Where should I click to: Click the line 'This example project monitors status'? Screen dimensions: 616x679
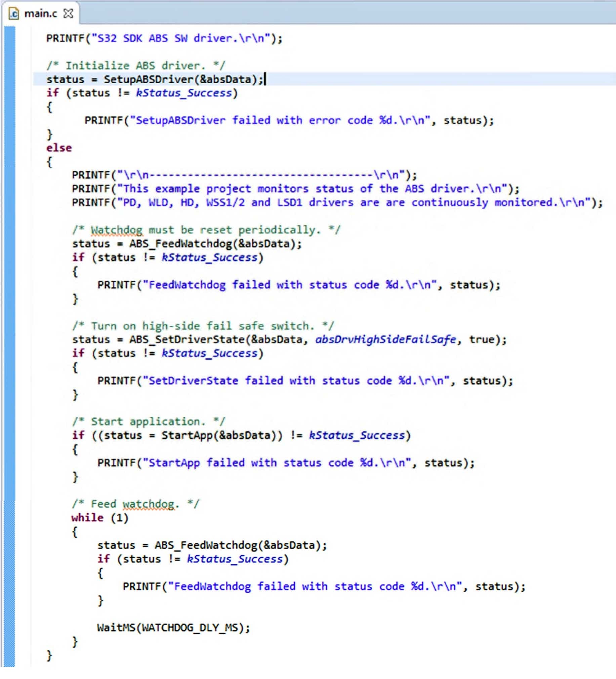(x=296, y=189)
